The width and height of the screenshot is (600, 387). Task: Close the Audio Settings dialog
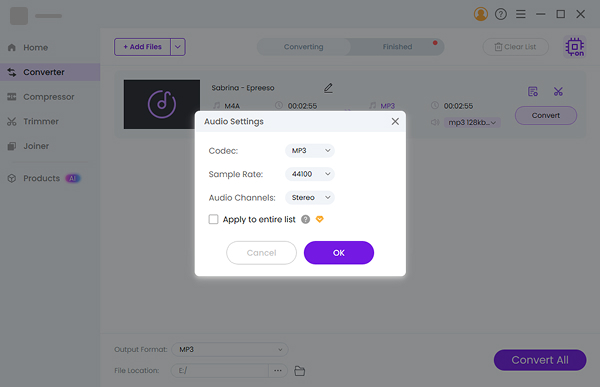click(395, 121)
